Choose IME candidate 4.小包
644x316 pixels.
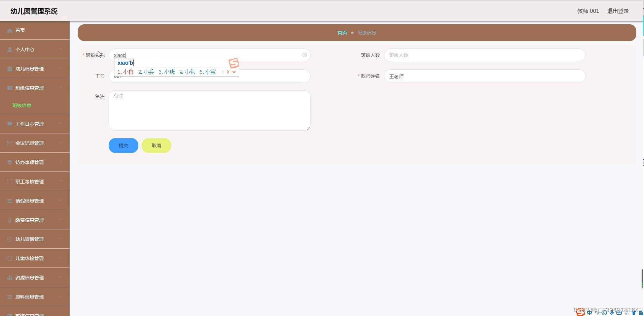pos(187,72)
